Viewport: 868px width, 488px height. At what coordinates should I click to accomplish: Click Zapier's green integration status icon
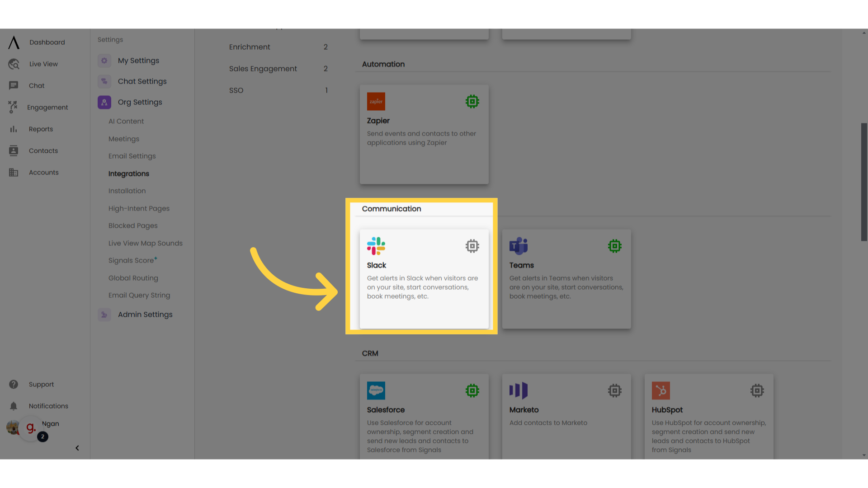pos(472,102)
